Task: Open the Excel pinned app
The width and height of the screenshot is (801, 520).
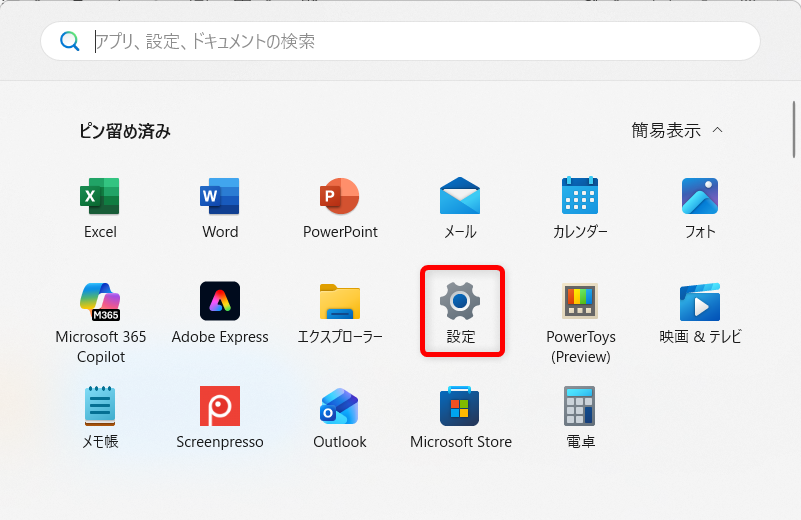Action: (100, 196)
